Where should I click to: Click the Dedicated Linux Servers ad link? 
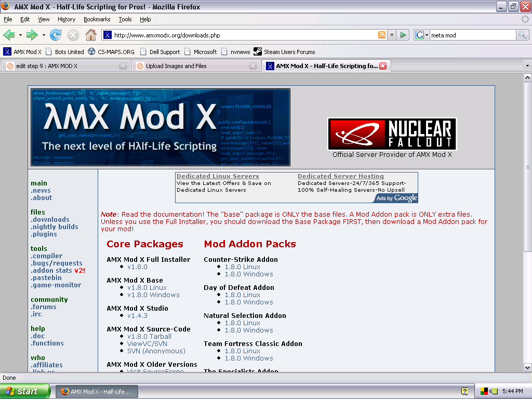[218, 176]
